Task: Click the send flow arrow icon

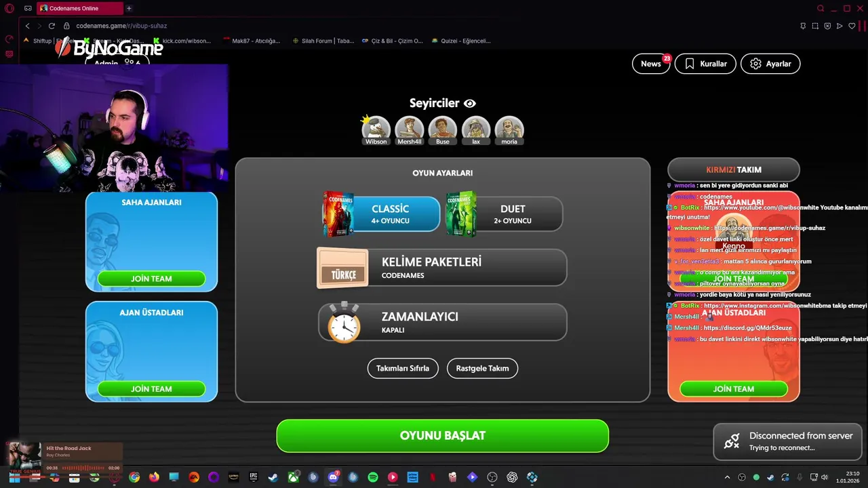Action: pyautogui.click(x=840, y=26)
